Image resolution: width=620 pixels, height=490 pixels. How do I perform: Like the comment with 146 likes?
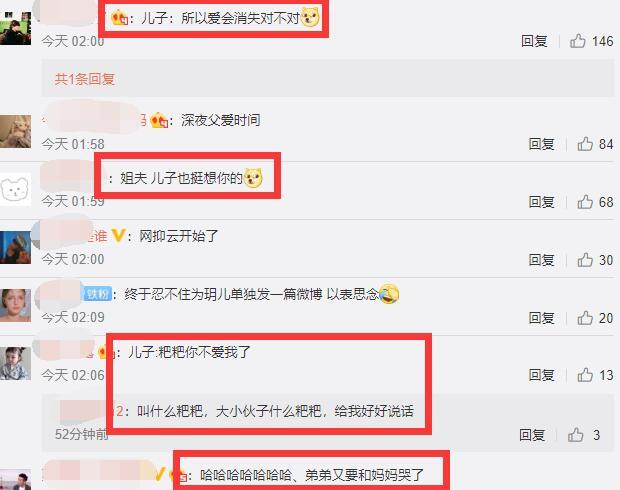(578, 41)
